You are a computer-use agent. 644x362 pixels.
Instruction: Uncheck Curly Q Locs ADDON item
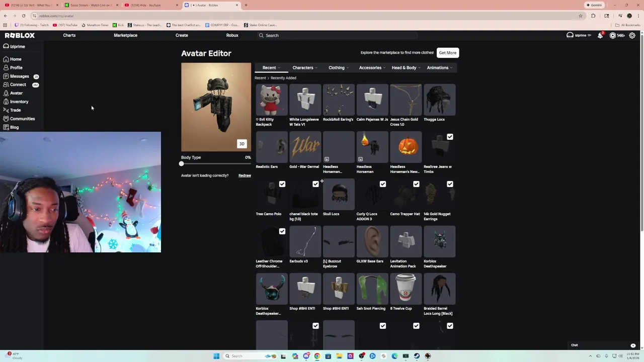pyautogui.click(x=382, y=184)
